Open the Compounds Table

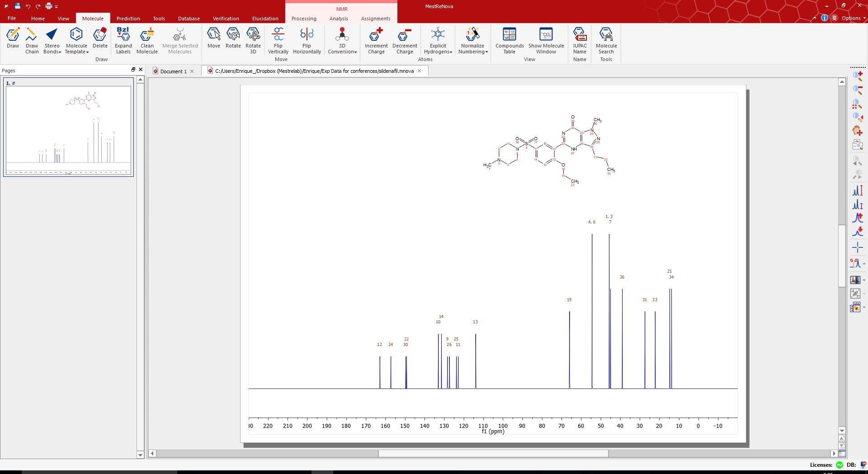click(x=509, y=41)
